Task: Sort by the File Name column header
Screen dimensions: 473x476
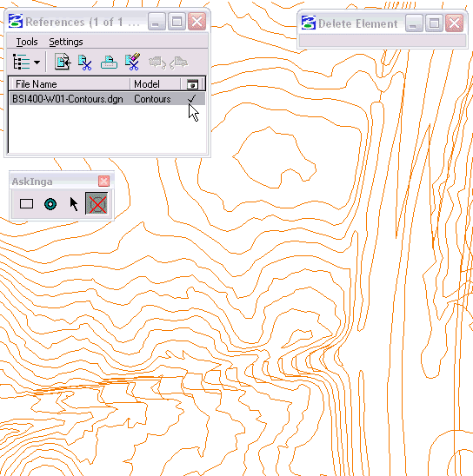Action: pyautogui.click(x=70, y=84)
